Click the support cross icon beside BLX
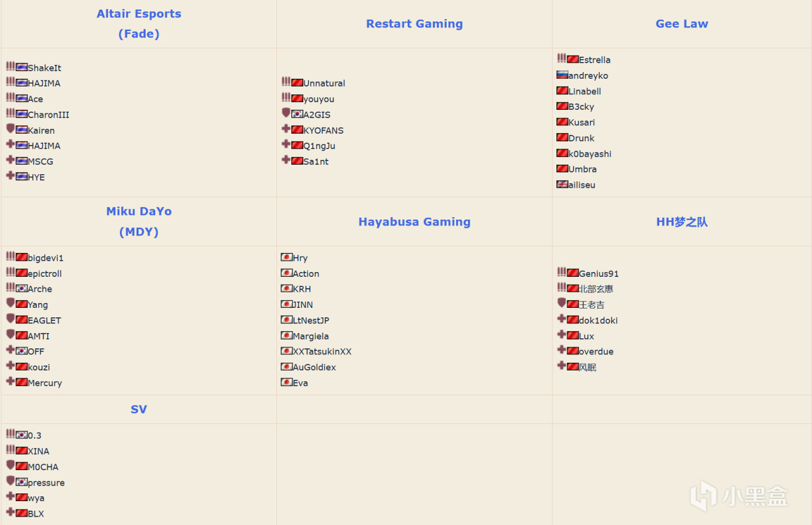The image size is (812, 525). pos(10,512)
